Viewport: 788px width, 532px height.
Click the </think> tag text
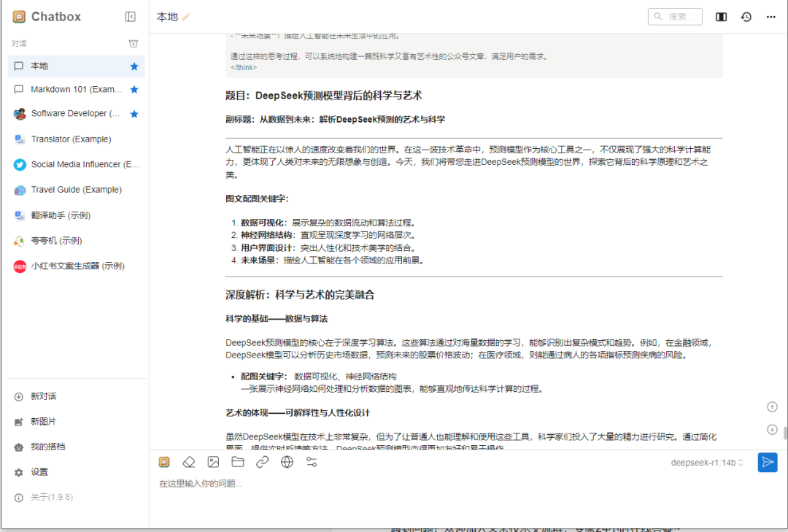click(244, 67)
